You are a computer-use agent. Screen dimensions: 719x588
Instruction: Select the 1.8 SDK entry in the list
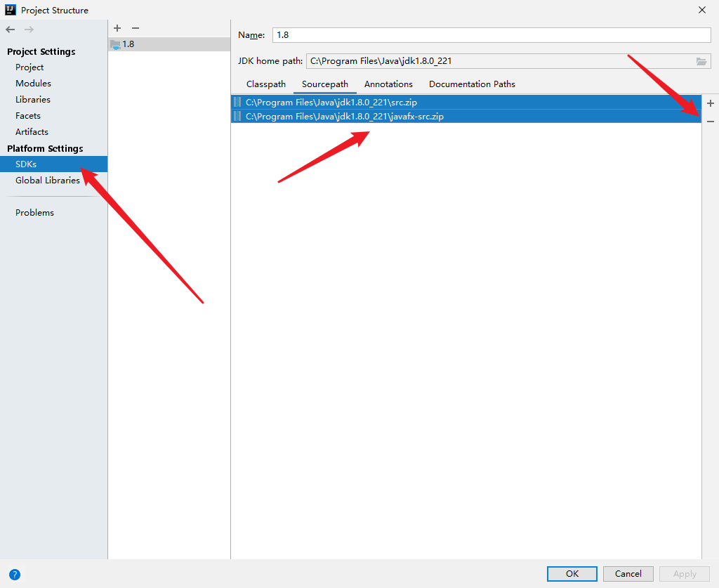pos(169,44)
